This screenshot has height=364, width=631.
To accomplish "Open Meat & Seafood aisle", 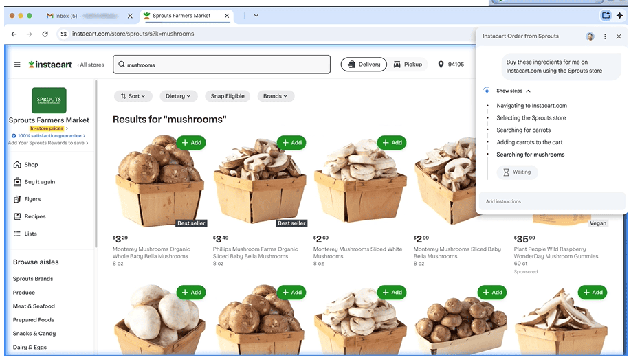I will [x=34, y=306].
